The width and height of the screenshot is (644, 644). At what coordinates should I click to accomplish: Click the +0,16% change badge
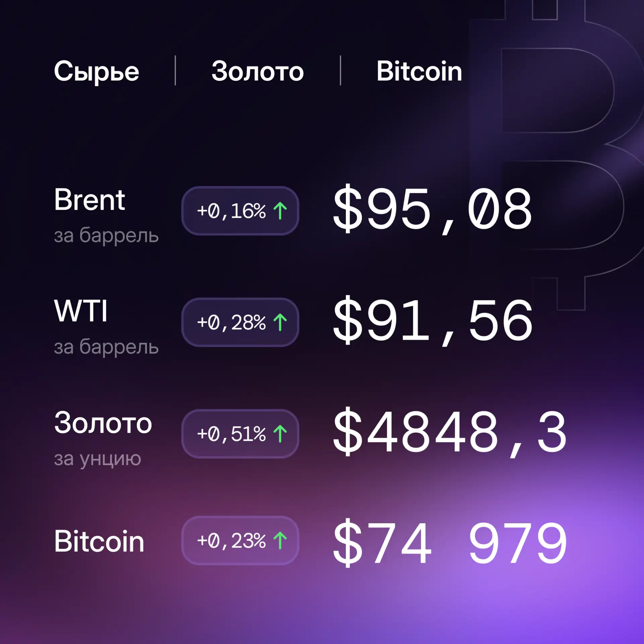click(240, 211)
